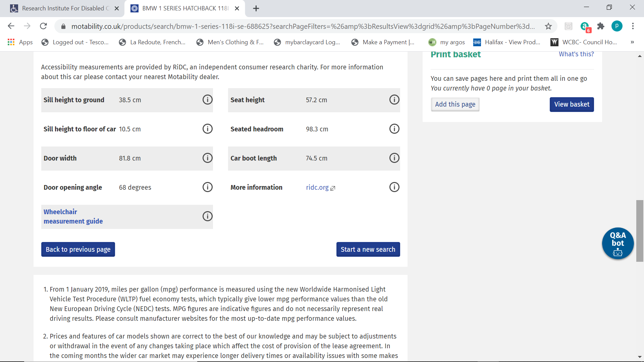
Task: Show info for Seated headroom measurement
Action: [394, 129]
